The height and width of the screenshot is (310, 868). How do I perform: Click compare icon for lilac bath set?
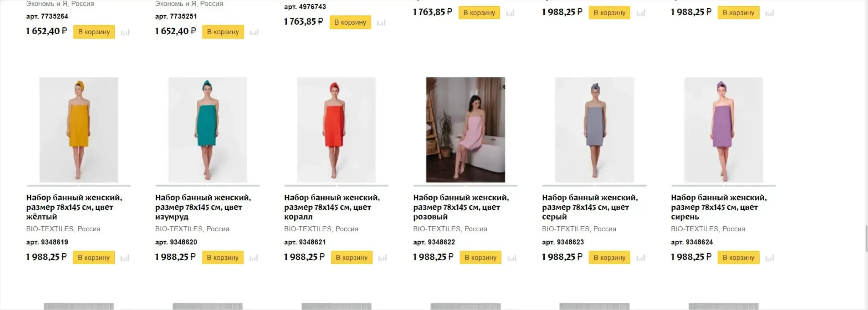770,258
